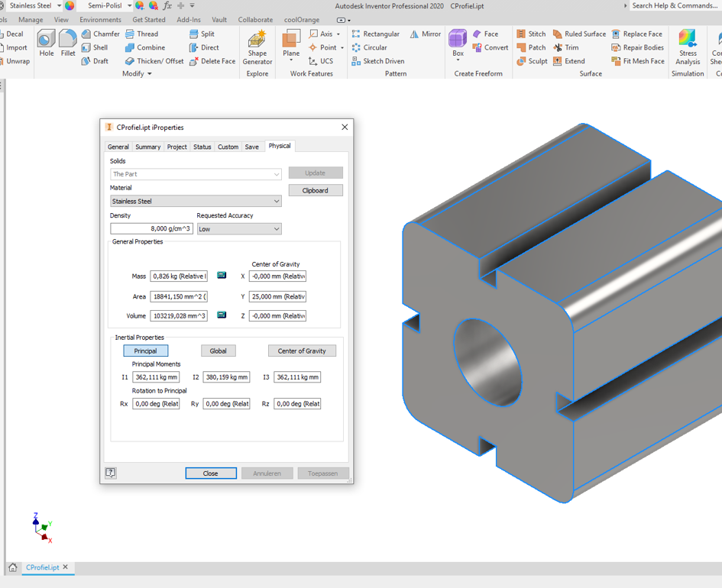The height and width of the screenshot is (588, 722).
Task: Click the help icon in the iProperties dialog
Action: (x=111, y=473)
